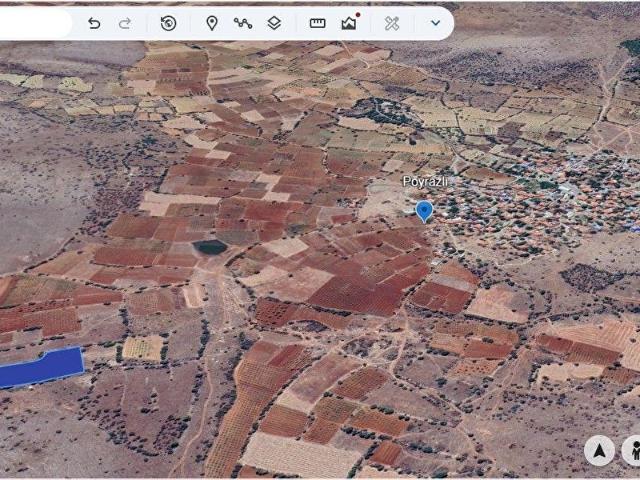This screenshot has height=480, width=640.
Task: Expand the toolbar chevron menu
Action: 436,23
